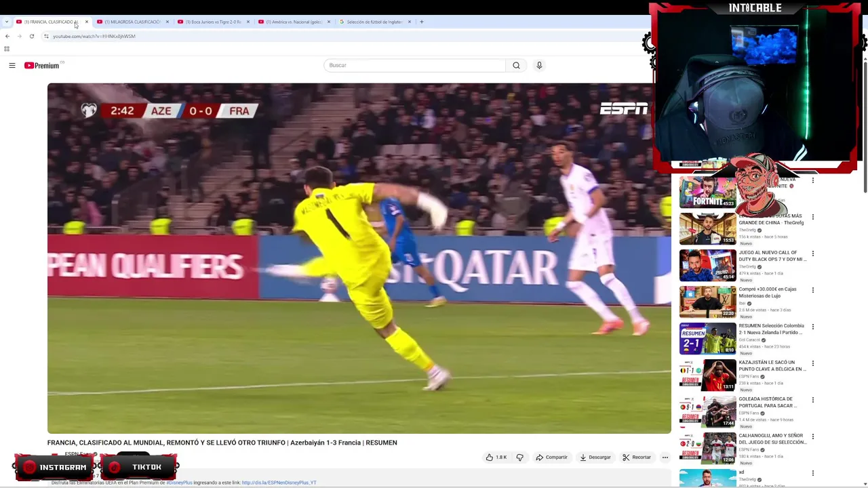868x488 pixels.
Task: Expand the browser tab search dropdown
Action: pos(7,22)
